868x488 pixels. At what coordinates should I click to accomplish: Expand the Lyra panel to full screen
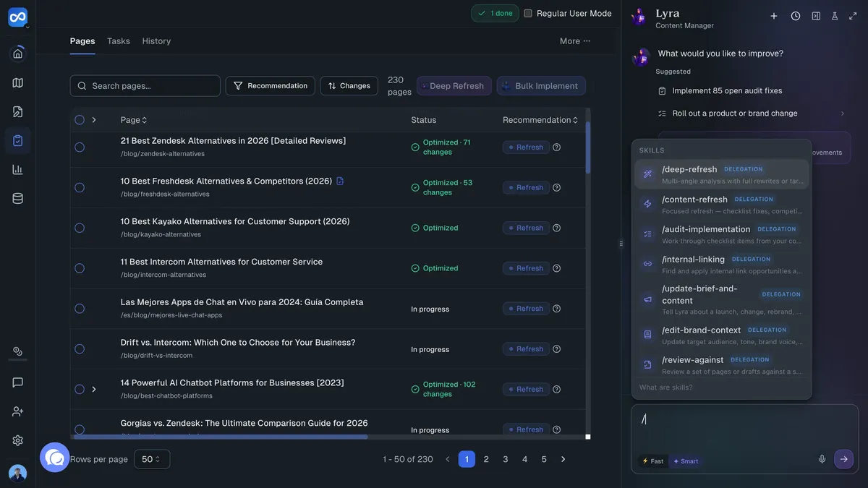(853, 16)
